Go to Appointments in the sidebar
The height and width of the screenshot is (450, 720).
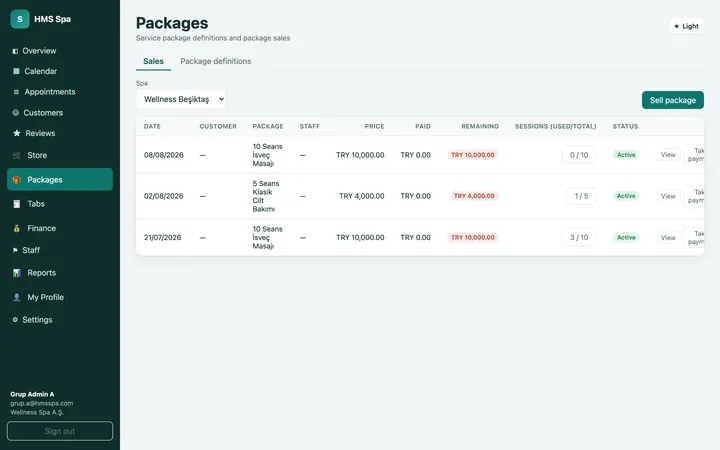60,92
